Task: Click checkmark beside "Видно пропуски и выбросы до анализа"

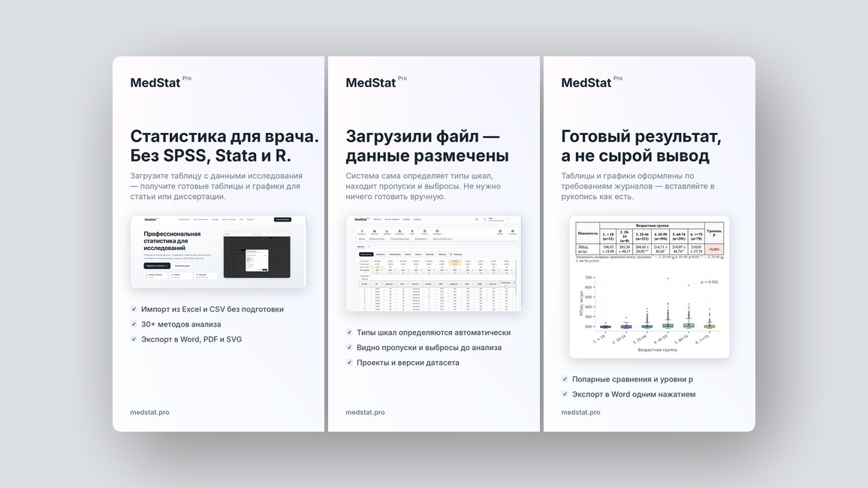Action: pyautogui.click(x=349, y=347)
